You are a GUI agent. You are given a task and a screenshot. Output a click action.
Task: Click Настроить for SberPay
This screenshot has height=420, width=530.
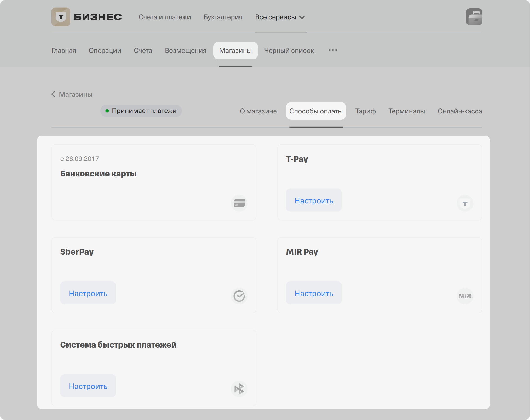click(88, 293)
